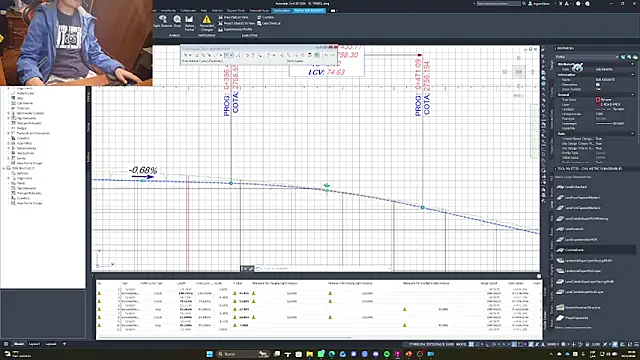Screen dimensions: 640x360
Task: Select the LaneParabolic subassembly
Action: 570,229
